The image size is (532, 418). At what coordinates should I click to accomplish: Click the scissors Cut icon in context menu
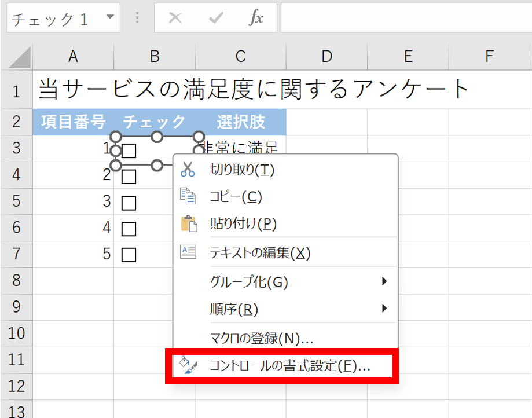coord(188,170)
